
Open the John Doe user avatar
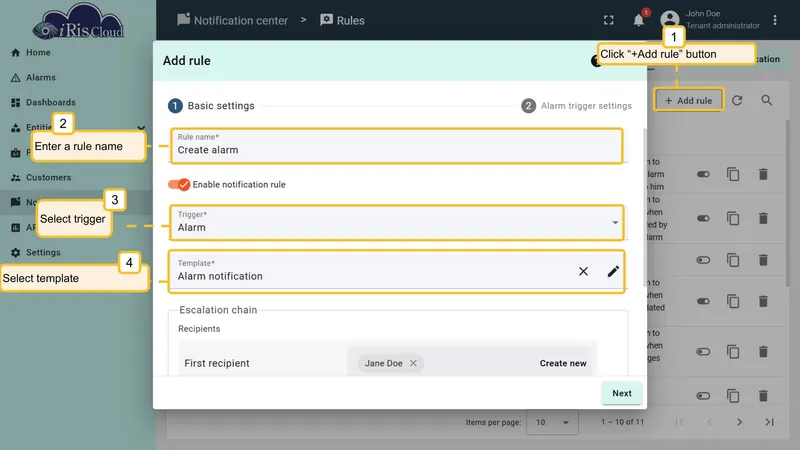click(669, 20)
